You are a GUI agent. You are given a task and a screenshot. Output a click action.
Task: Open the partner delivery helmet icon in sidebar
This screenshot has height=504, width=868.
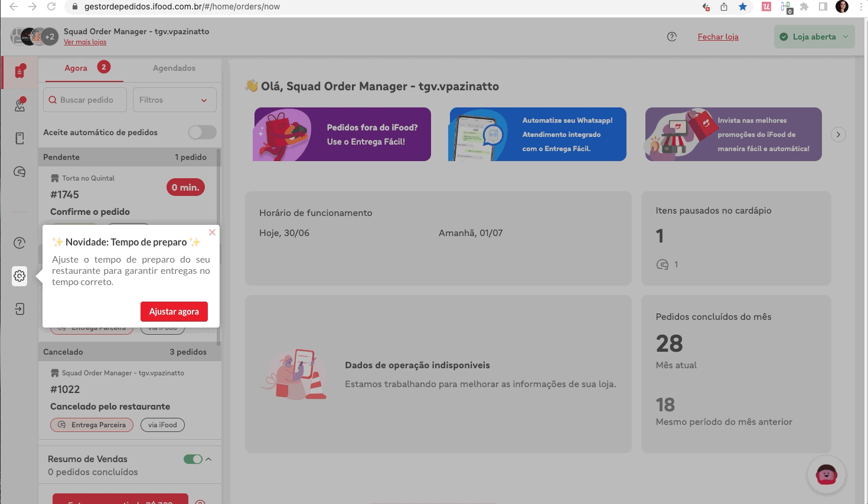19,172
